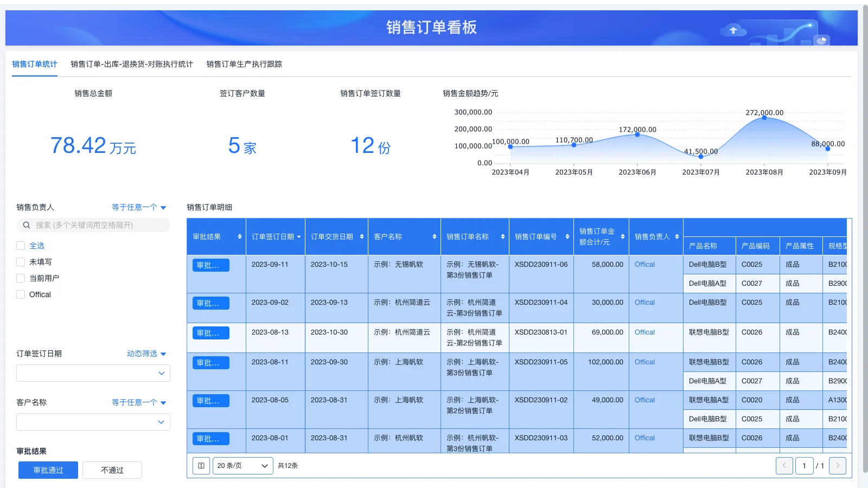Select the 不通过 filter button

coord(112,470)
